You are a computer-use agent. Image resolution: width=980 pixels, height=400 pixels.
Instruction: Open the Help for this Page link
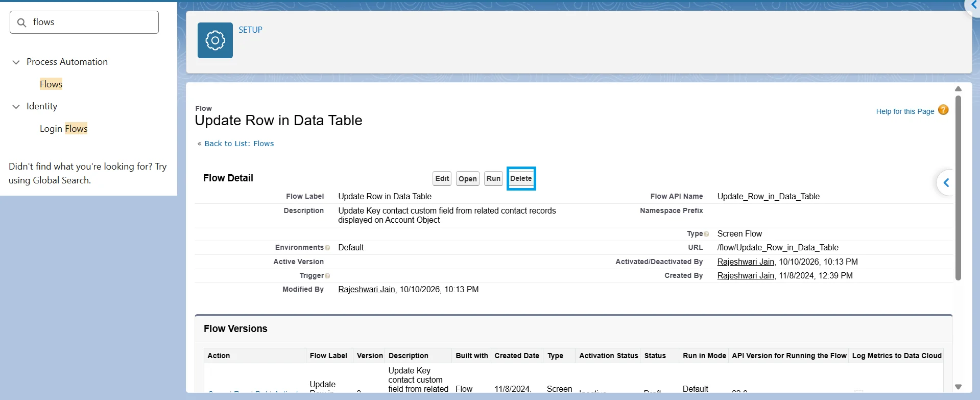905,111
